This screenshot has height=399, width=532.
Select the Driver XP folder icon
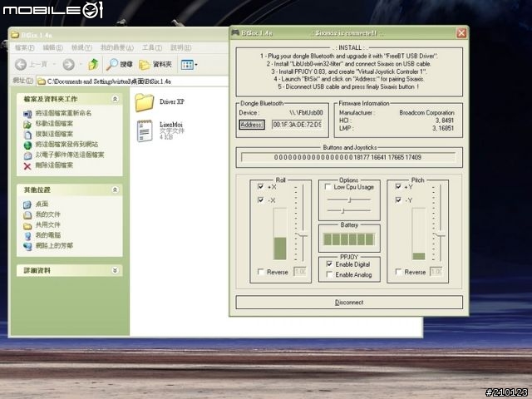click(144, 102)
